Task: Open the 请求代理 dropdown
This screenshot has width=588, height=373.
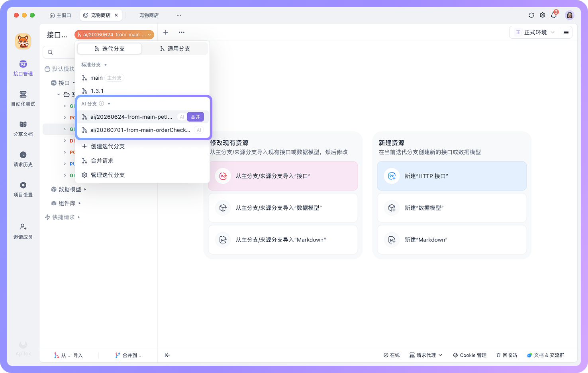Action: click(x=426, y=355)
